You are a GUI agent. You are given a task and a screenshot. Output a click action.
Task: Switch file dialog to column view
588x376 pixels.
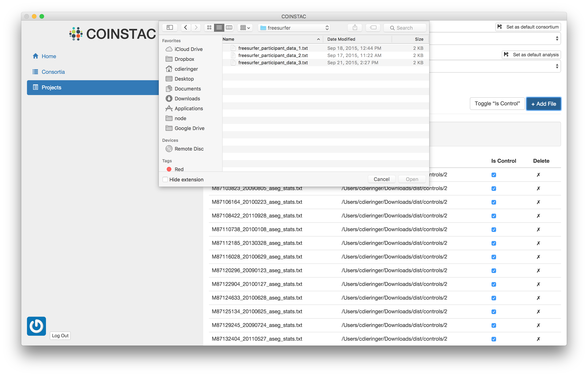[229, 28]
